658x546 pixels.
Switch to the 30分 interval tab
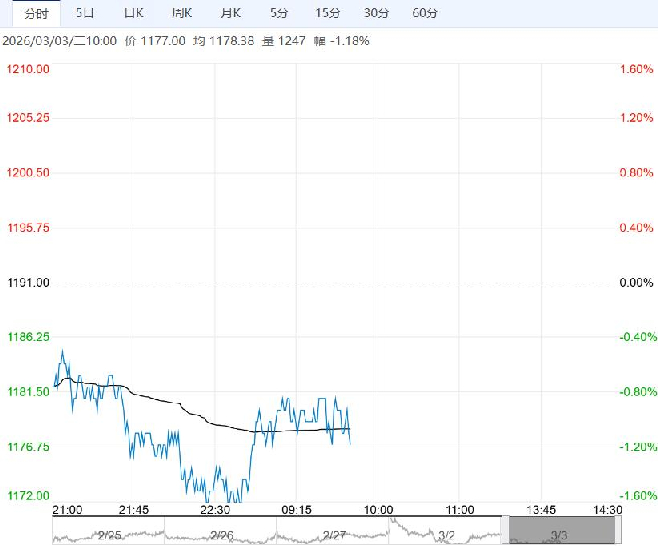click(x=376, y=13)
